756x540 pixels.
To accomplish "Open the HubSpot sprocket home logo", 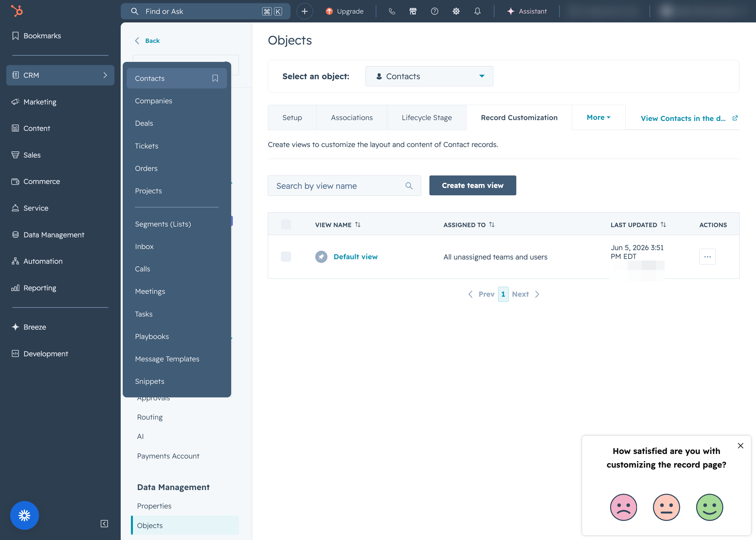I will pyautogui.click(x=17, y=11).
